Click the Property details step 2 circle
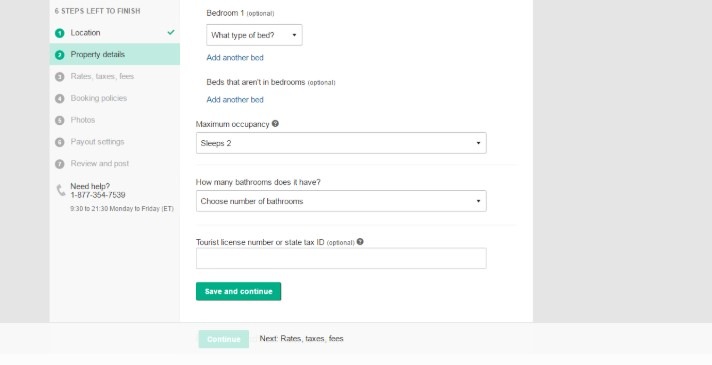Screen dimensions: 712x365 pos(59,55)
